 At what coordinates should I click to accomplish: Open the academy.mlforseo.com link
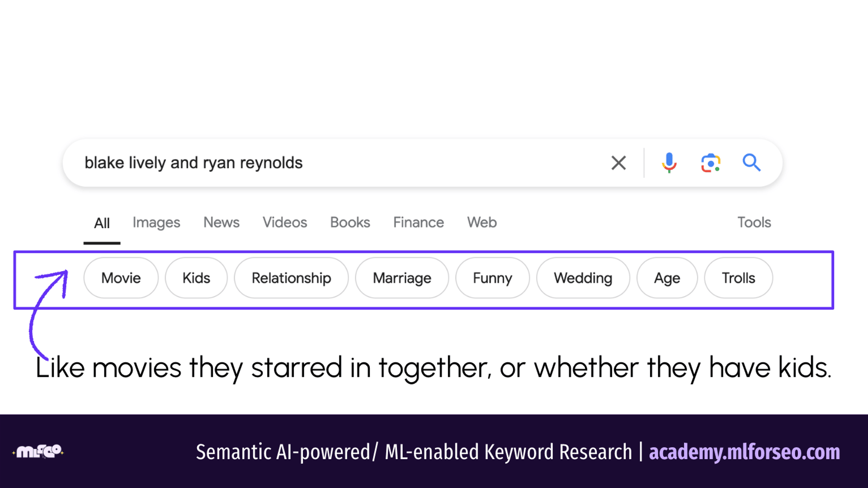pyautogui.click(x=744, y=452)
